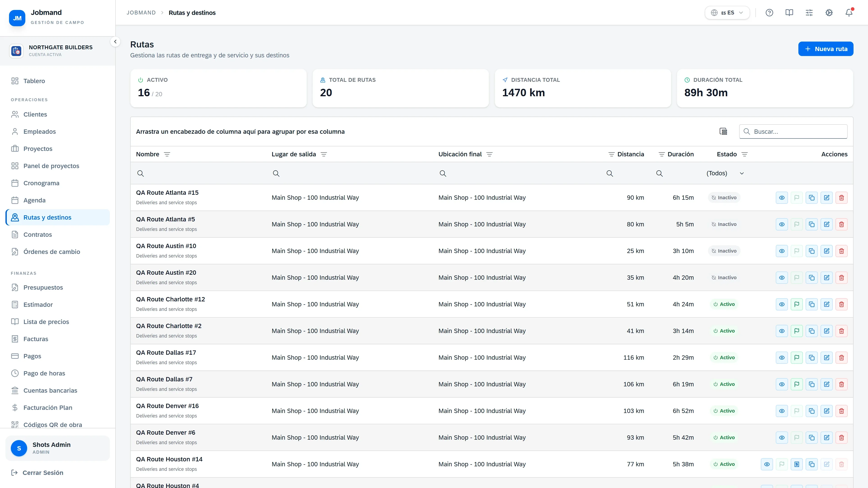The width and height of the screenshot is (868, 488).
Task: Delete QA Route Austin #10 with trash icon
Action: click(841, 251)
